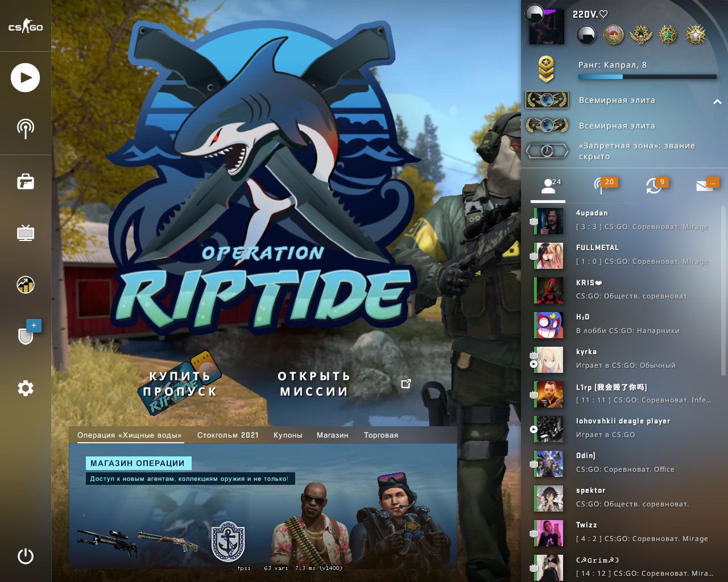
Task: Select the last medal in the profile row
Action: point(696,35)
